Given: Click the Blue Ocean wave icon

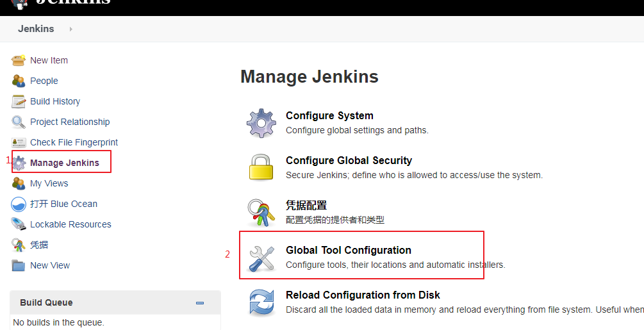Looking at the screenshot, I should 19,204.
